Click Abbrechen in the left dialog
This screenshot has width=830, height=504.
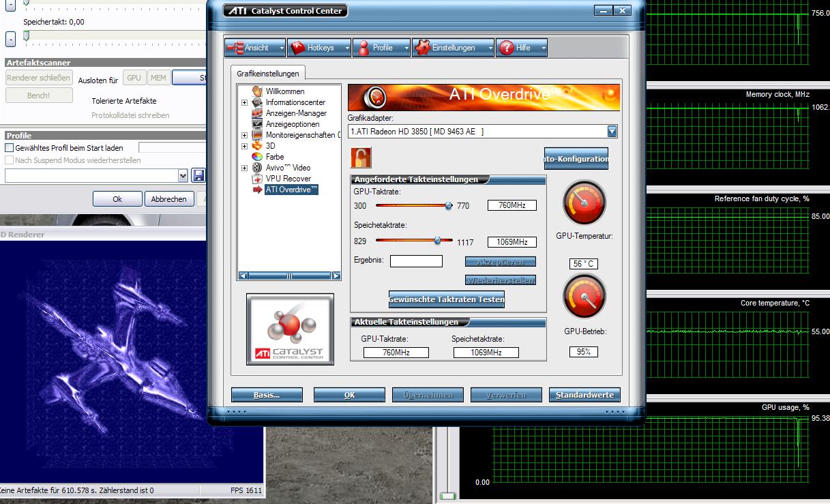[169, 199]
